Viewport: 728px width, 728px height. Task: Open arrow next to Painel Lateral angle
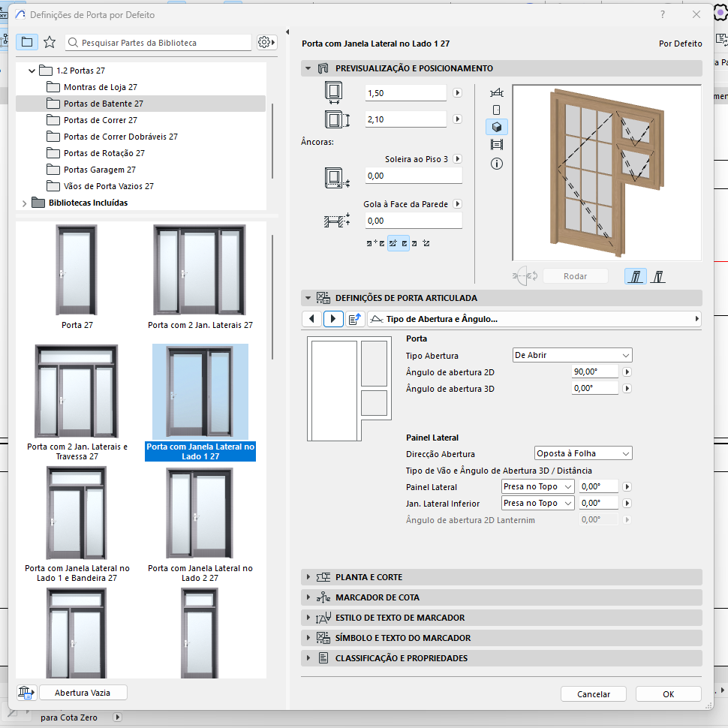627,486
